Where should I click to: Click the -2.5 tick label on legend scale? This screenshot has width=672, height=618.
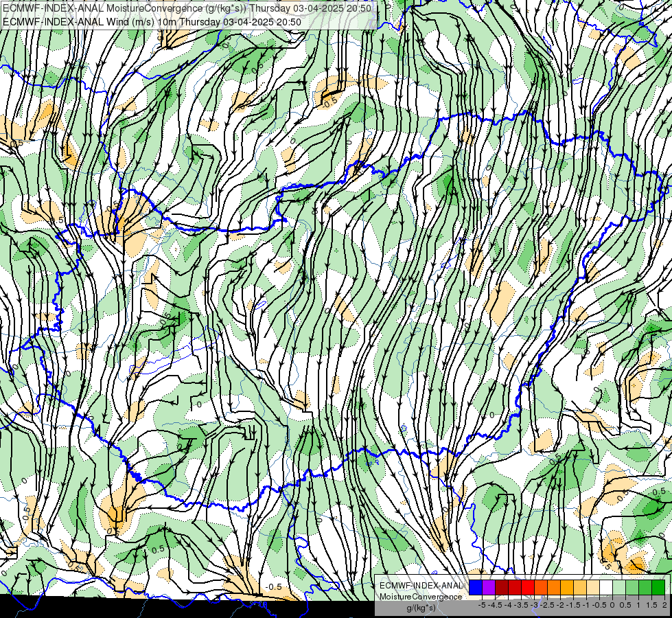point(547,605)
